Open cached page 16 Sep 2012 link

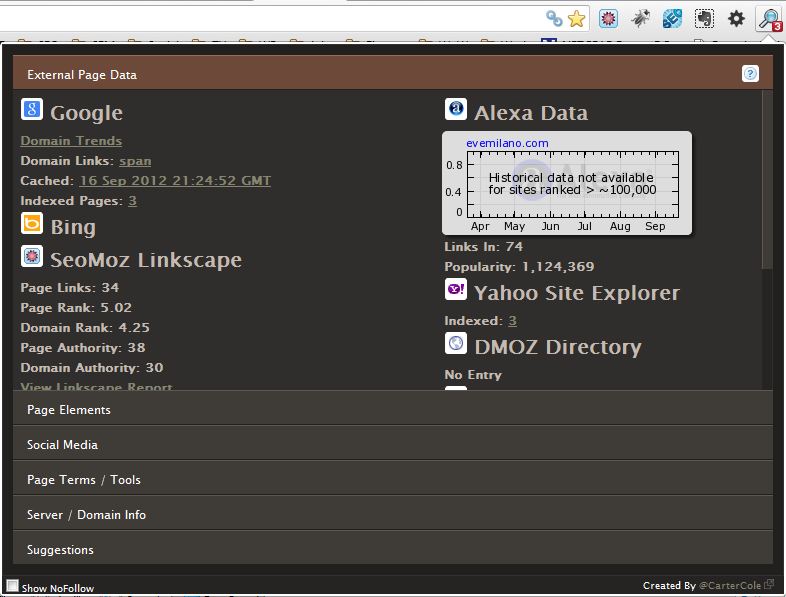point(175,181)
